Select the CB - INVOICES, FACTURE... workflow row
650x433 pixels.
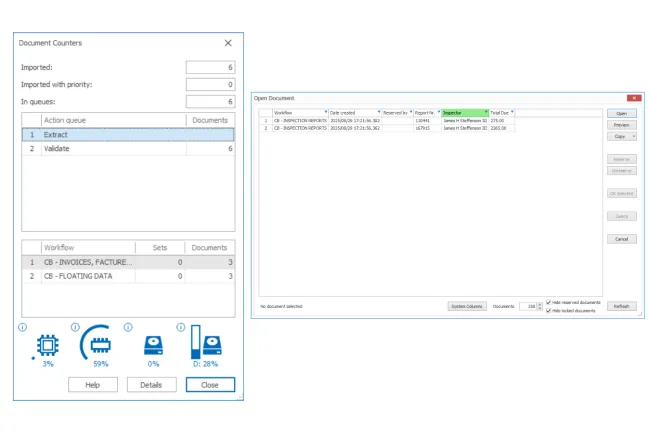coord(128,262)
